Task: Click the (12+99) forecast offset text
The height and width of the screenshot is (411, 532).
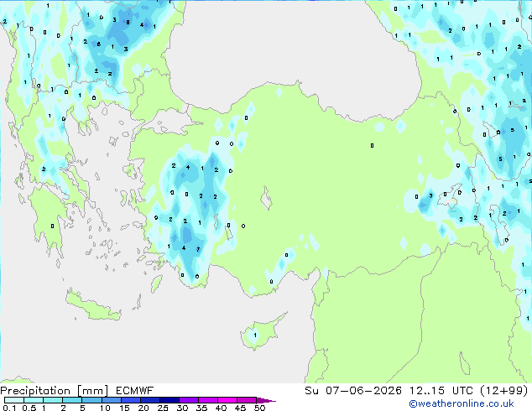Action: click(504, 391)
